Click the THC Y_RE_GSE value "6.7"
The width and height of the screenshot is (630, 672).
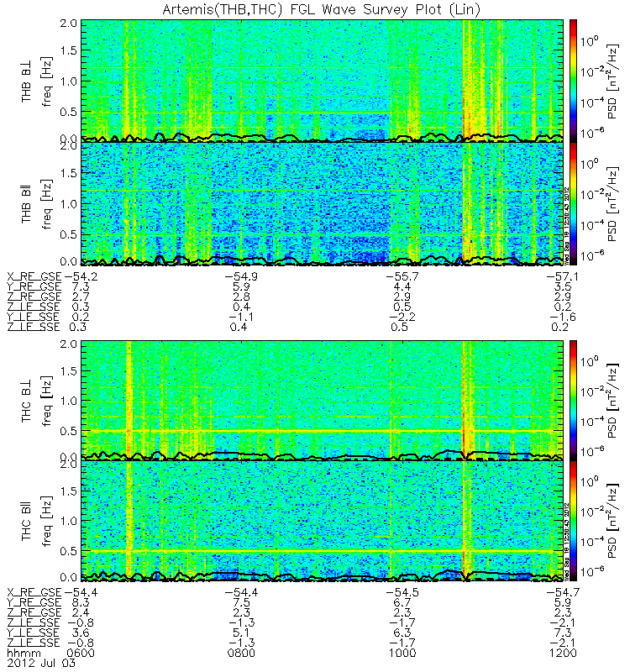(x=402, y=602)
